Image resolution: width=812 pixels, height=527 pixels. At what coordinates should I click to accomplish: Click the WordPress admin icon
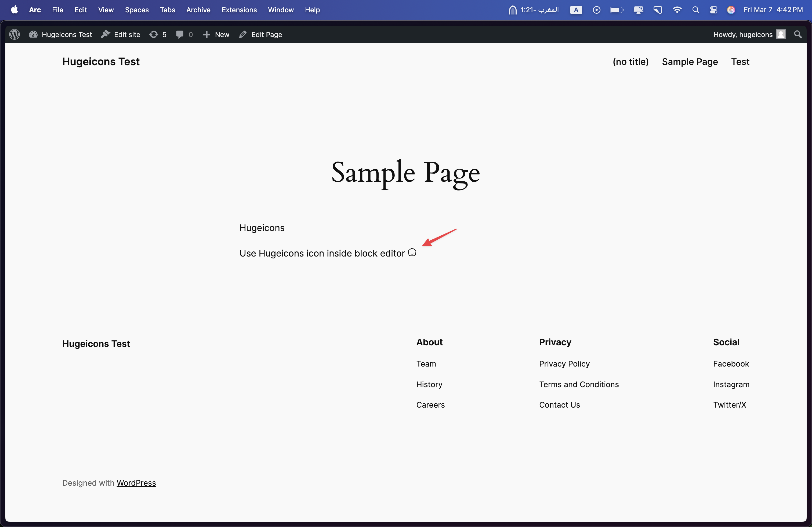[x=15, y=34]
